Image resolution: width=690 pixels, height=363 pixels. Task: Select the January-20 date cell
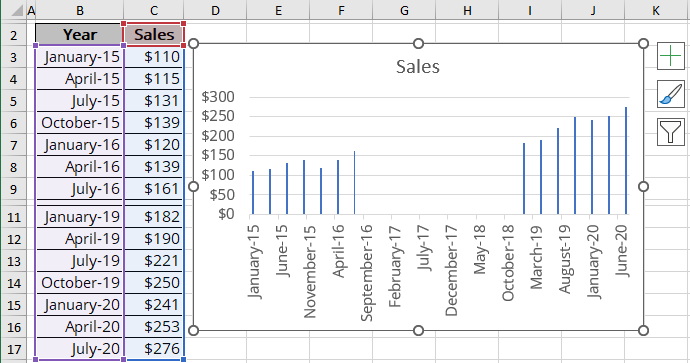tap(80, 305)
